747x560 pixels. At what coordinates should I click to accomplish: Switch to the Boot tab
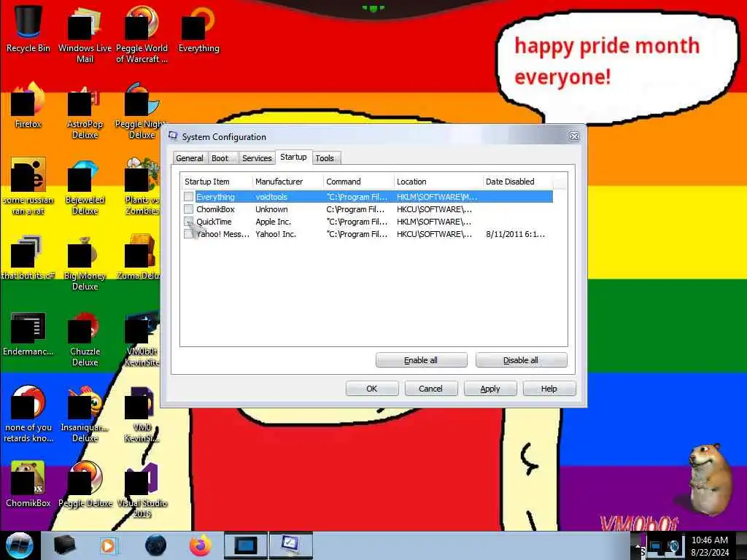pos(220,158)
